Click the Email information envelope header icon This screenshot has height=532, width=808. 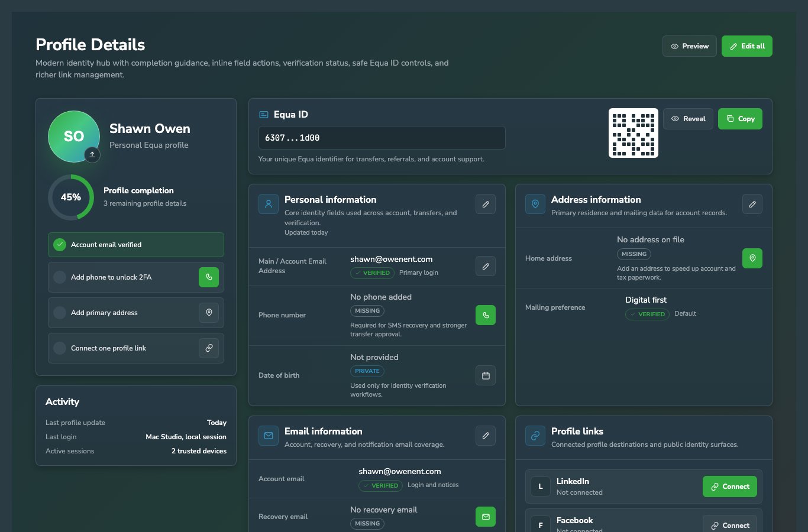coord(269,436)
